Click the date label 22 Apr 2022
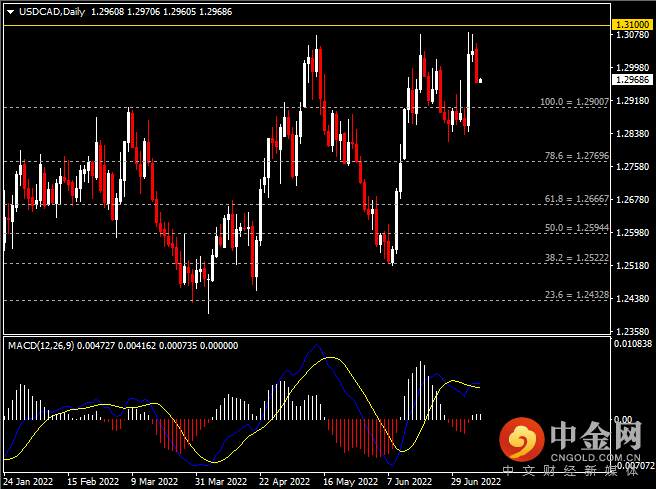Viewport: 656px width, 489px height. pos(284,481)
